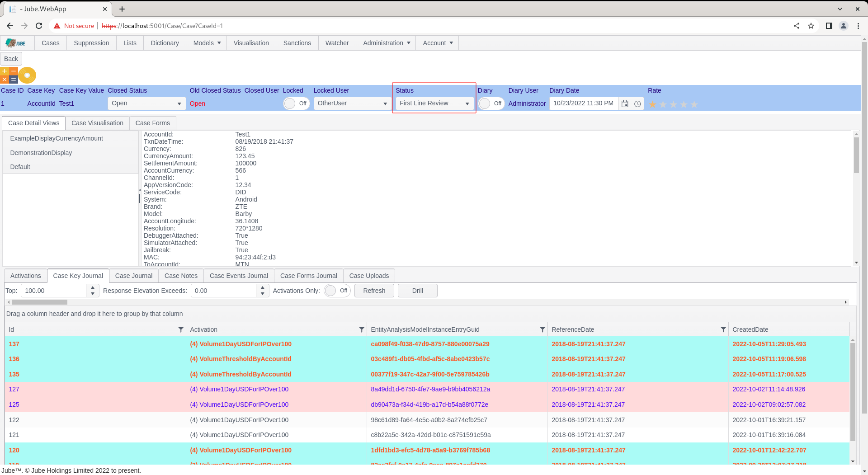Rate the case one star
The height and width of the screenshot is (475, 868).
652,104
